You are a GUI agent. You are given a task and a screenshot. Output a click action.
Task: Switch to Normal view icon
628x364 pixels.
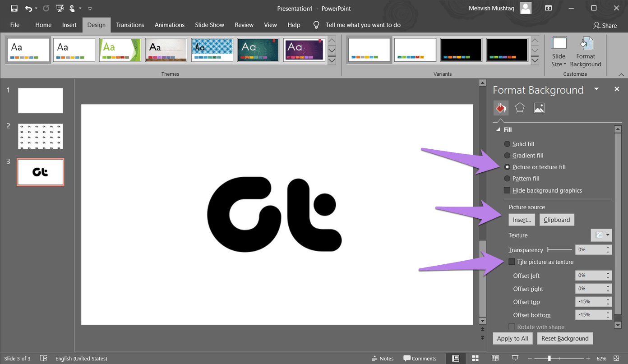point(455,359)
